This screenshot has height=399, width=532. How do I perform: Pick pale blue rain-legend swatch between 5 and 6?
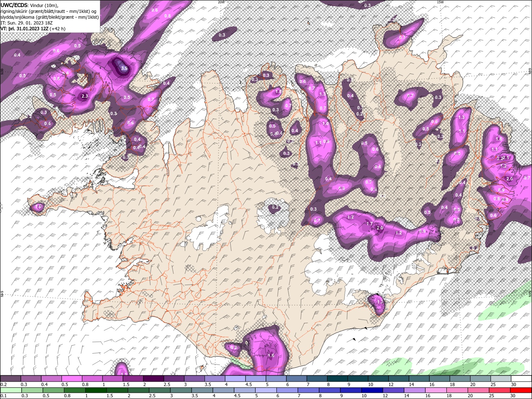pyautogui.click(x=266, y=390)
